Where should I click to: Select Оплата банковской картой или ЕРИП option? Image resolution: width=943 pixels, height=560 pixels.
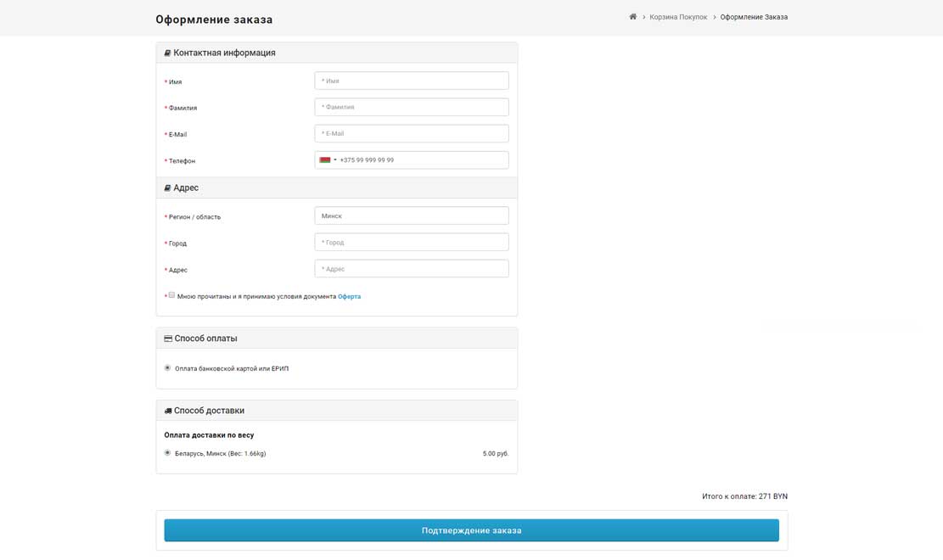pyautogui.click(x=167, y=368)
